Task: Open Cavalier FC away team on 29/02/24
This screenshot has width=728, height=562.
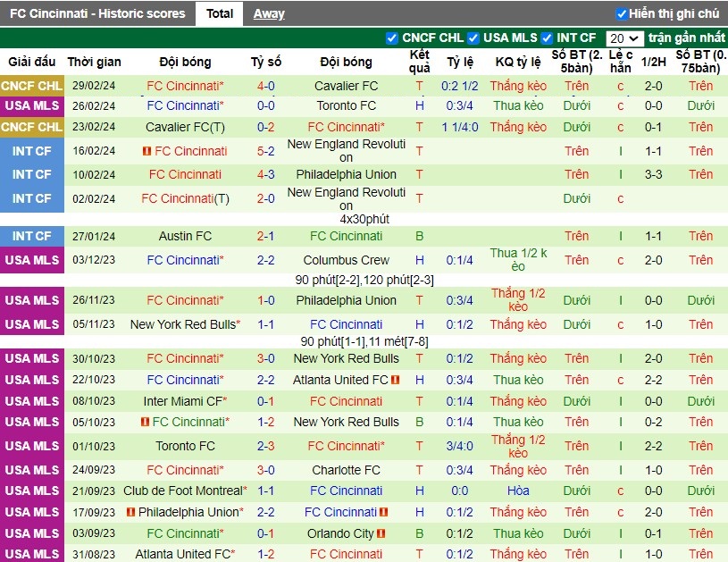Action: click(x=346, y=86)
